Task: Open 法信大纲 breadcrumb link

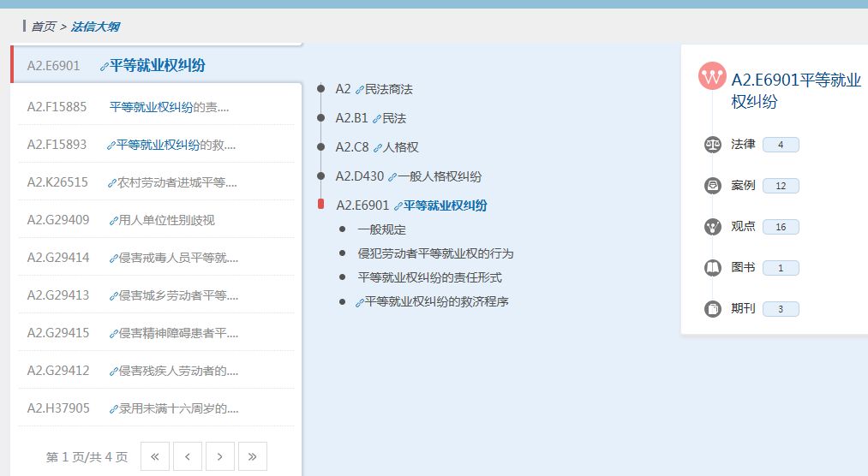Action: pos(95,27)
